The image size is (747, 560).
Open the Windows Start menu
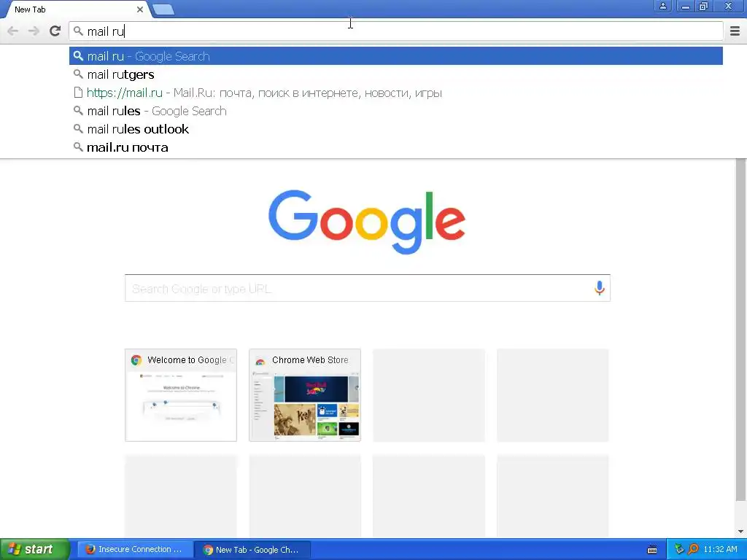[x=34, y=549]
